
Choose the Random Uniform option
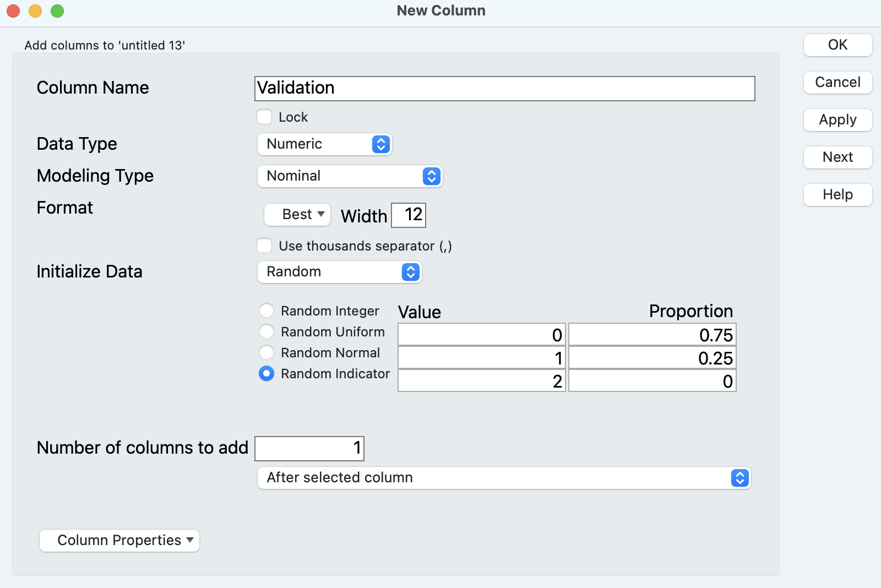click(x=267, y=332)
